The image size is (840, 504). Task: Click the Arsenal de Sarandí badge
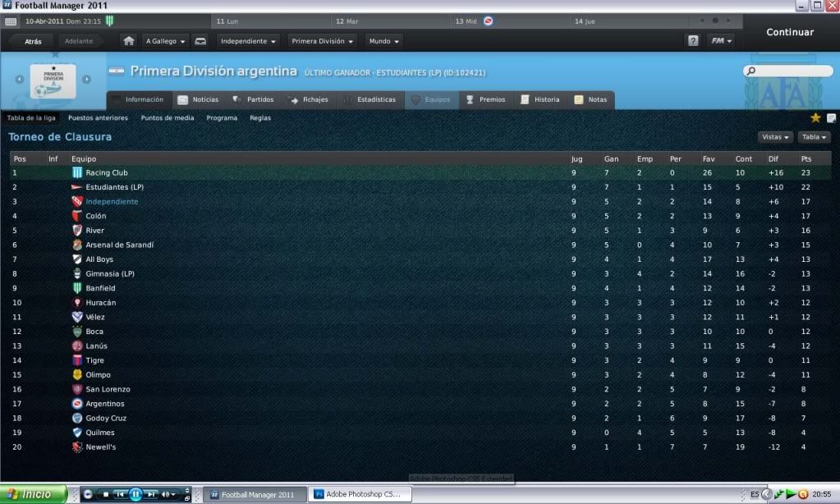pyautogui.click(x=77, y=245)
